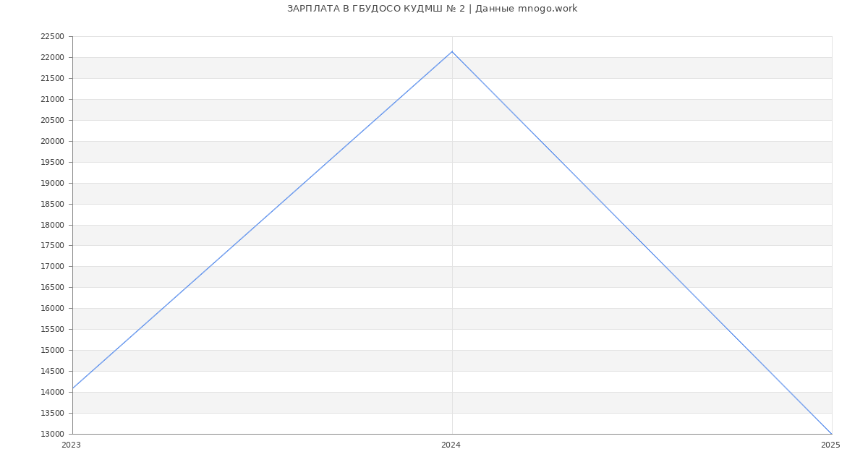Click the 2023 x-axis label
This screenshot has height=470, width=868.
(x=71, y=445)
